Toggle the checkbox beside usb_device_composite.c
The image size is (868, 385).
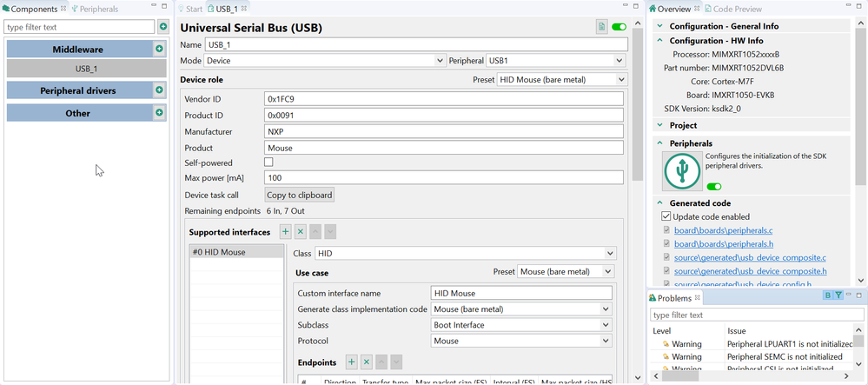pyautogui.click(x=666, y=257)
